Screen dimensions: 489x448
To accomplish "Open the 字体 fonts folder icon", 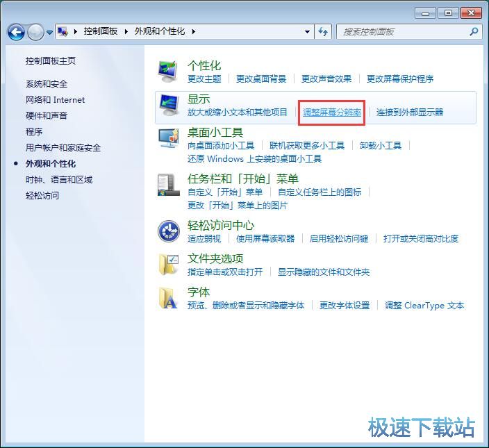I will click(x=168, y=298).
